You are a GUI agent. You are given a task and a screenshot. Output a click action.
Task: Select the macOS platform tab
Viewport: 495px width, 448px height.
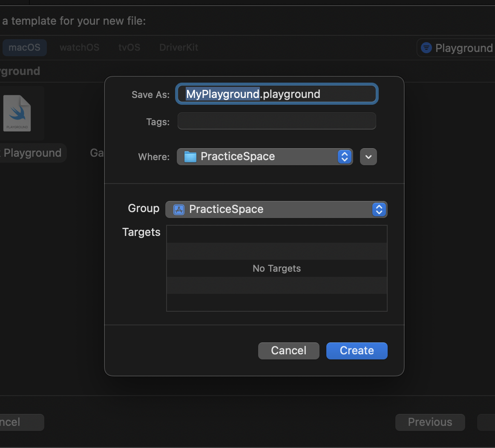tap(24, 47)
